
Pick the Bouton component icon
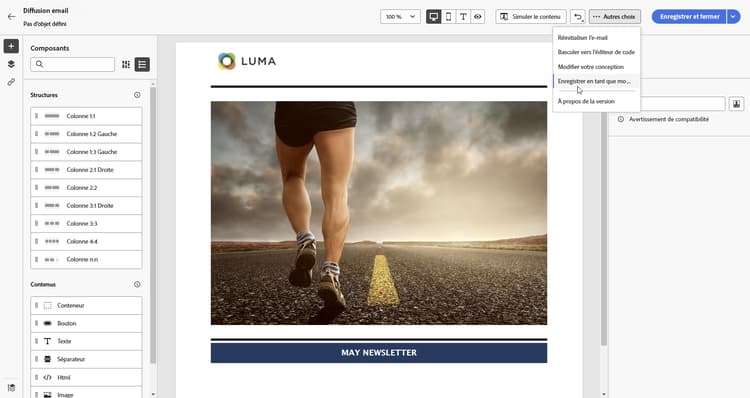47,323
